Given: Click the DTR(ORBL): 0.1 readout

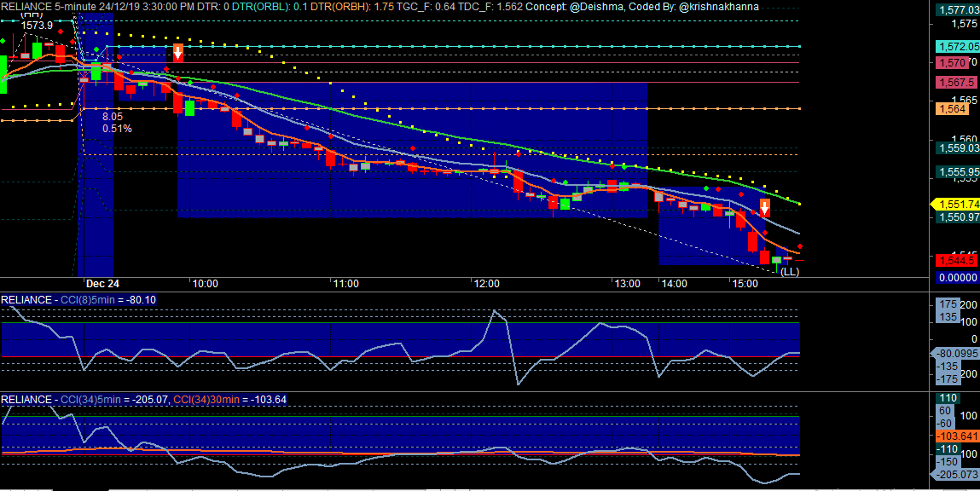Looking at the screenshot, I should pos(269,7).
